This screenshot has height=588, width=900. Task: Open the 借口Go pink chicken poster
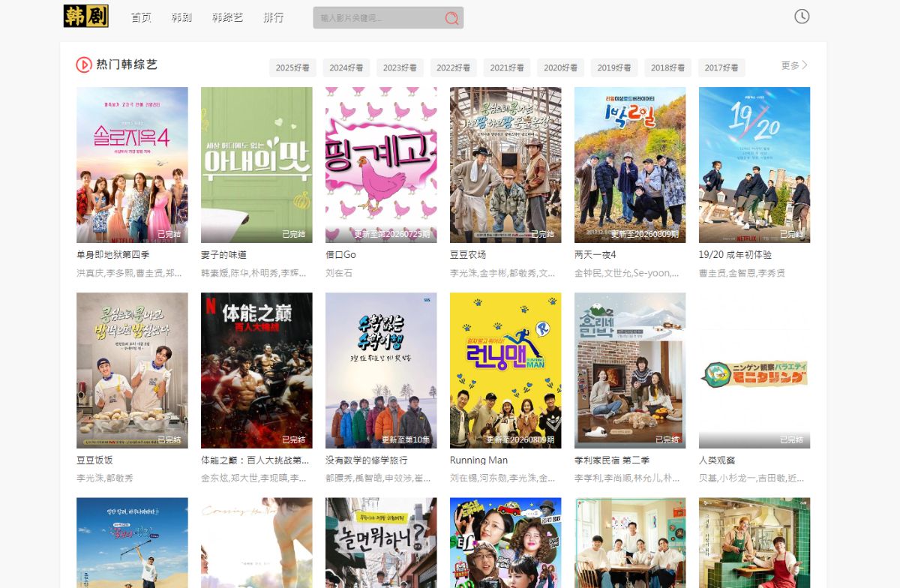coord(381,164)
